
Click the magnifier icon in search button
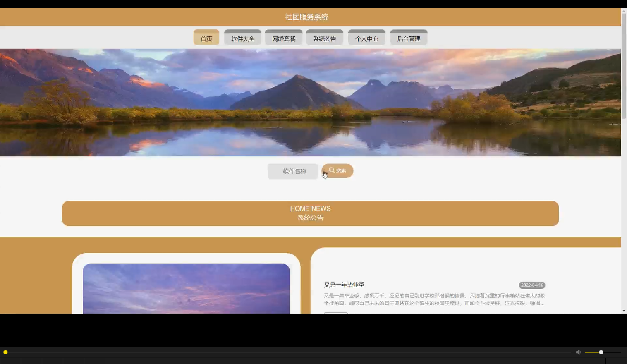tap(332, 170)
